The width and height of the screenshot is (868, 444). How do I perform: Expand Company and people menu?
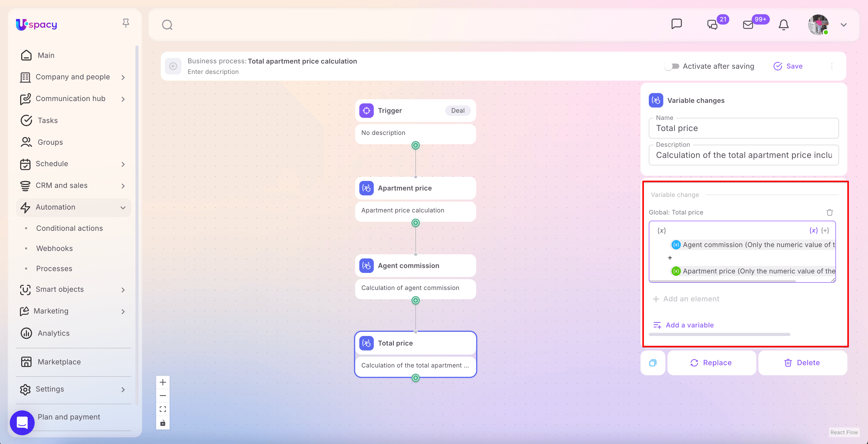[x=73, y=77]
